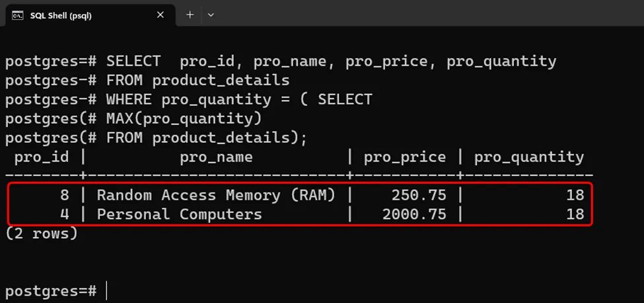This screenshot has height=303, width=644.
Task: Click pro_id value 4 in results
Action: pyautogui.click(x=63, y=214)
